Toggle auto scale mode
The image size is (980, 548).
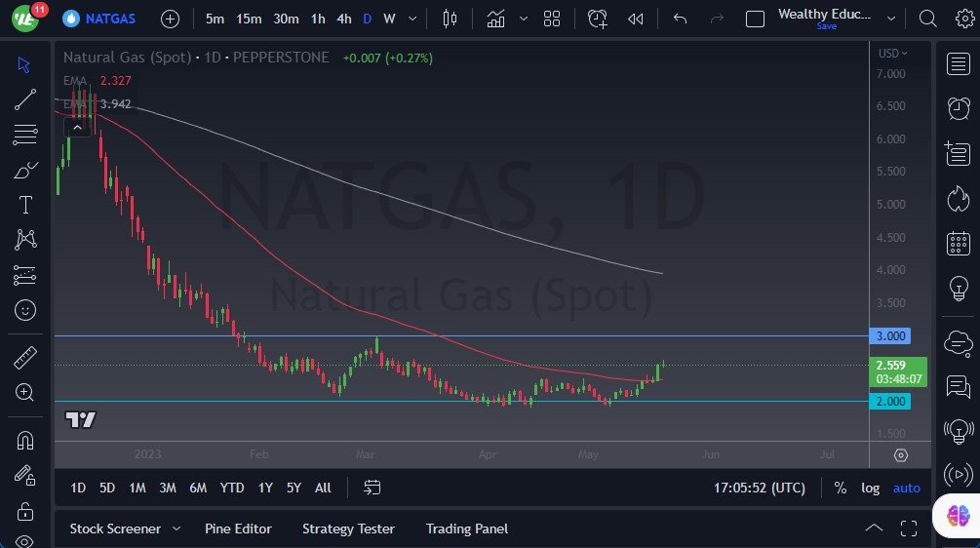[906, 488]
